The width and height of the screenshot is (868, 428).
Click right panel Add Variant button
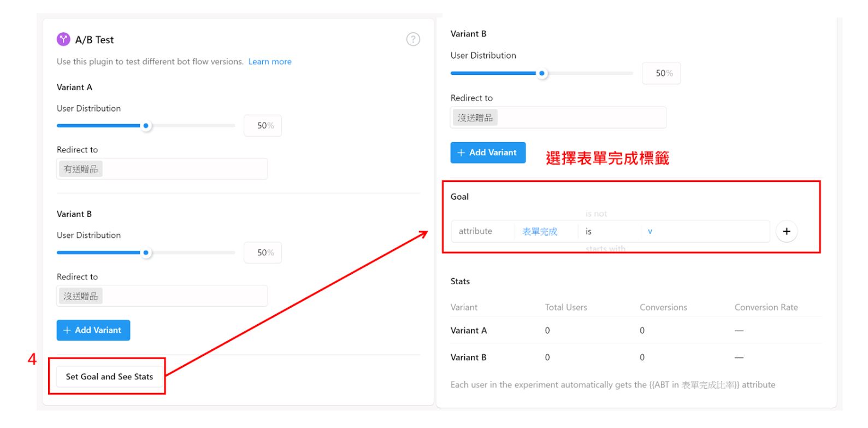coord(488,153)
